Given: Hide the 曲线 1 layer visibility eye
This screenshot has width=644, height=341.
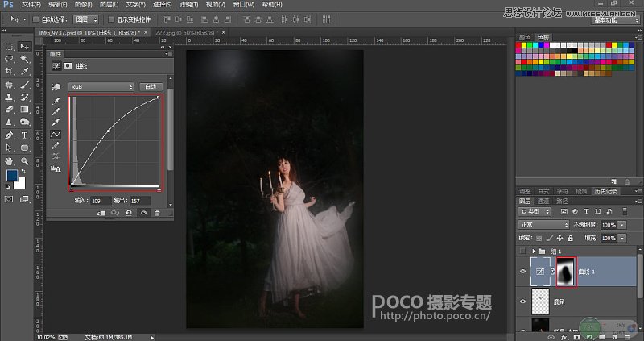Looking at the screenshot, I should tap(522, 272).
